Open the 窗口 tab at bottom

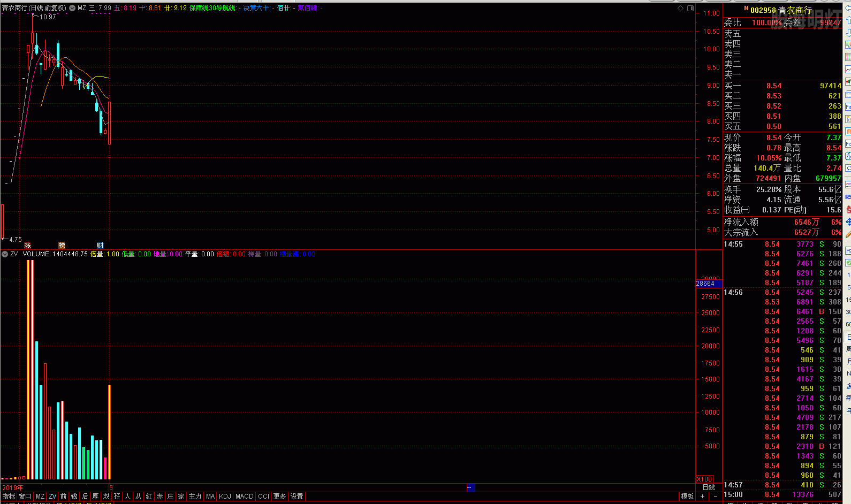[x=25, y=497]
